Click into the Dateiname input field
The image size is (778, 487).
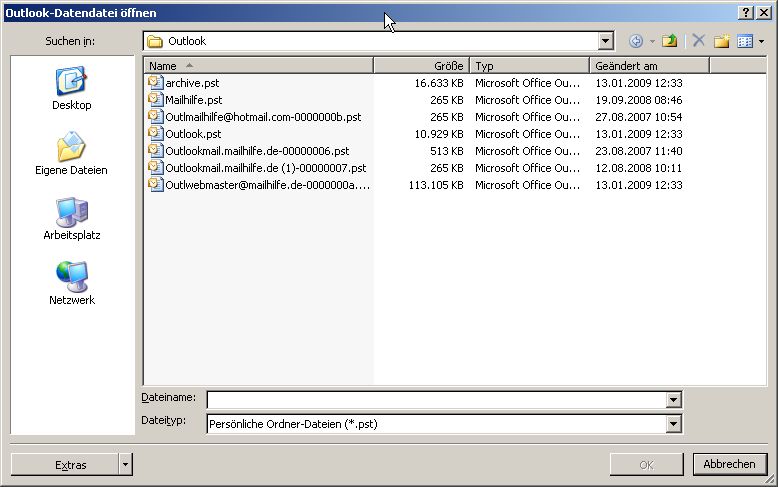pos(437,400)
